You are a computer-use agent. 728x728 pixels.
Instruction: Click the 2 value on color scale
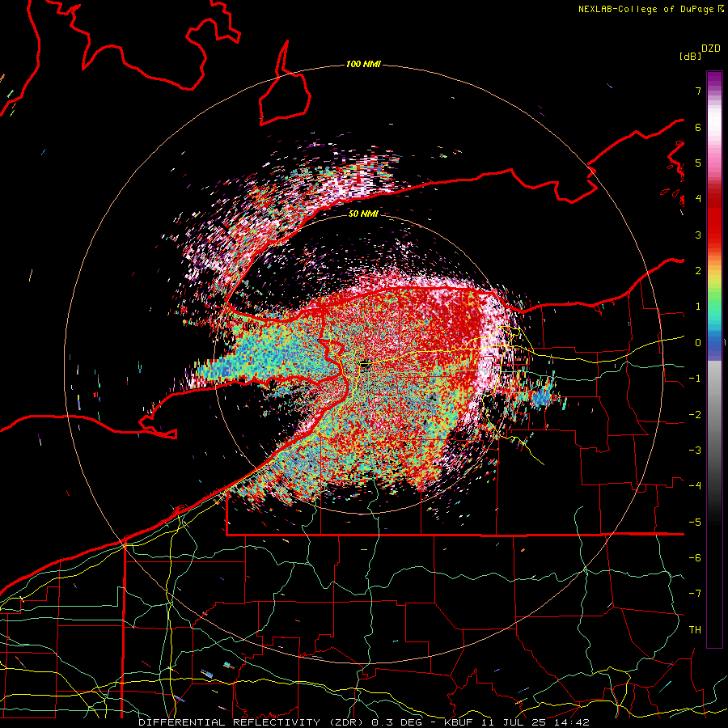[x=698, y=271]
